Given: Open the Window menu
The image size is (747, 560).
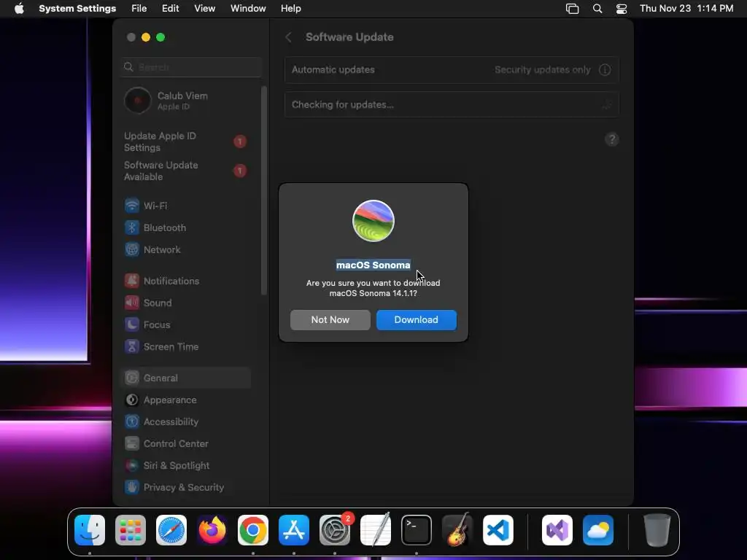Looking at the screenshot, I should click(x=248, y=9).
